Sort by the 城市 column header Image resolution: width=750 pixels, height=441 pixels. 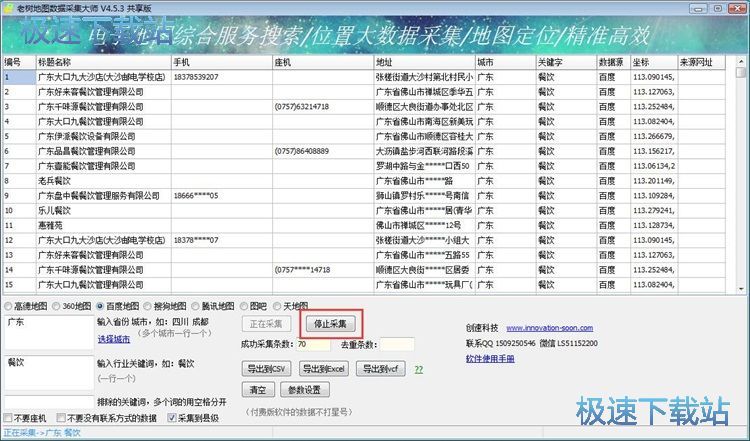(x=506, y=62)
